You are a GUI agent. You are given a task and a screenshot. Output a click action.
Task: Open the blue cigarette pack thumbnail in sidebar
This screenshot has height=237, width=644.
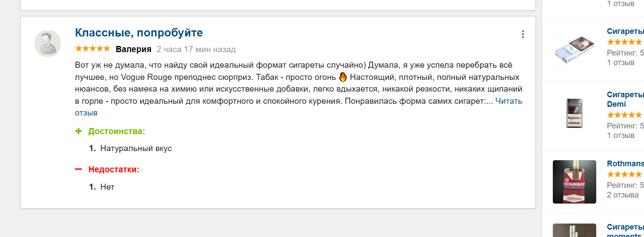pos(575,50)
